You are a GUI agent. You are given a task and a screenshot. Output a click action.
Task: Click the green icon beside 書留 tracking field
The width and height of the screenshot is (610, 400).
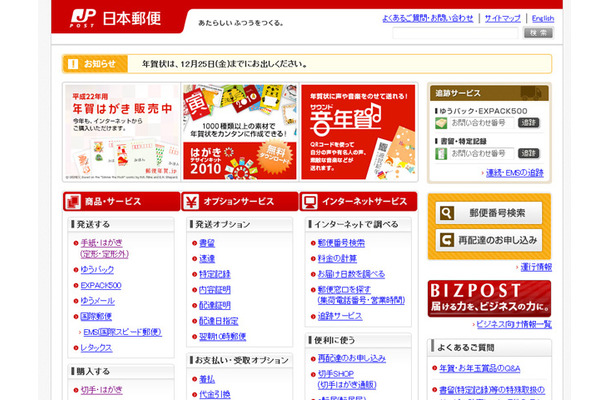[441, 153]
